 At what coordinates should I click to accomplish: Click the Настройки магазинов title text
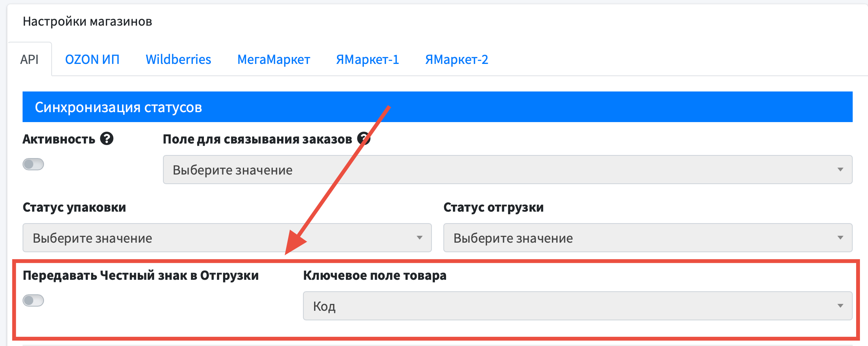coord(88,21)
